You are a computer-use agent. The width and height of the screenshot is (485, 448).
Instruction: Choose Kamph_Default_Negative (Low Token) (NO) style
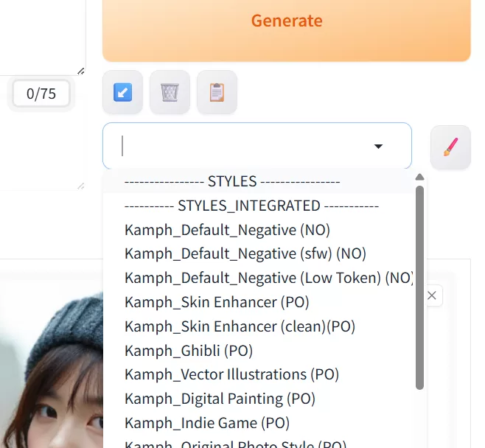pyautogui.click(x=259, y=278)
